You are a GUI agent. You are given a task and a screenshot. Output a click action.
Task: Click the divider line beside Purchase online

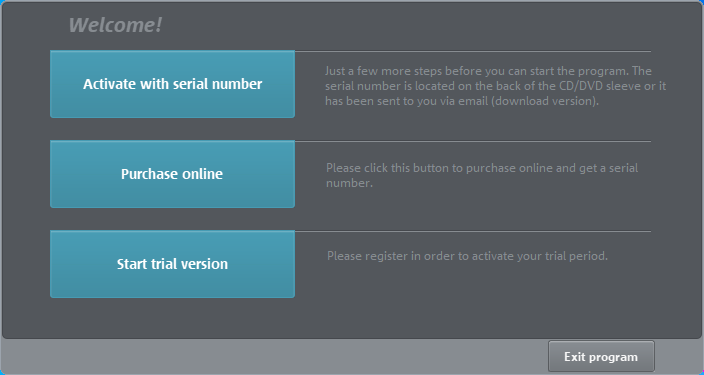[473, 141]
